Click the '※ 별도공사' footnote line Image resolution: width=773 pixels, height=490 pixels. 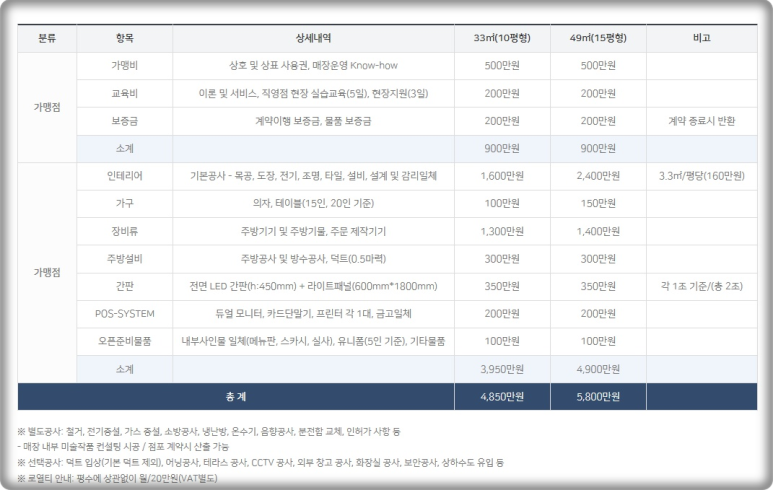pyautogui.click(x=209, y=432)
